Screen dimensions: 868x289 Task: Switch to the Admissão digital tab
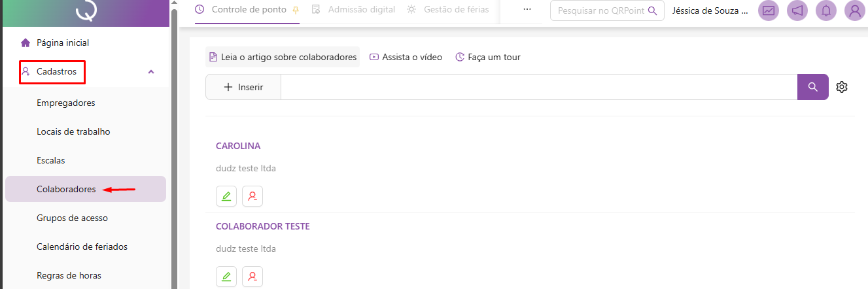[x=354, y=9]
